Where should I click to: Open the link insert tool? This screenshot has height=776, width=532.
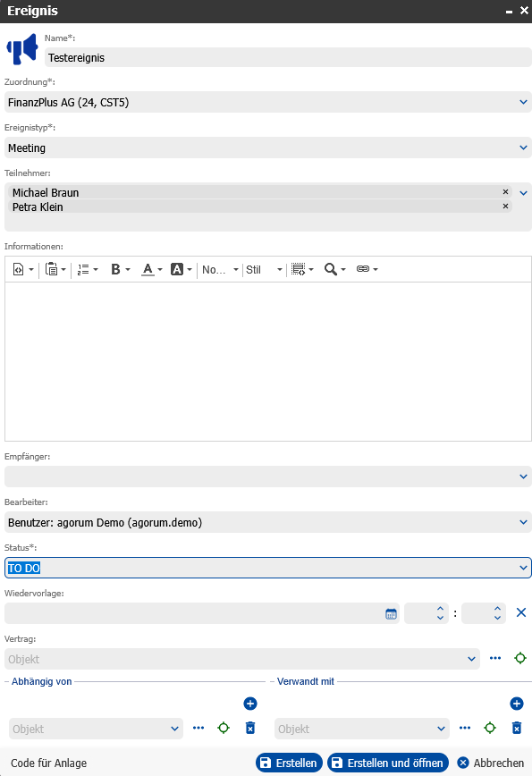363,269
